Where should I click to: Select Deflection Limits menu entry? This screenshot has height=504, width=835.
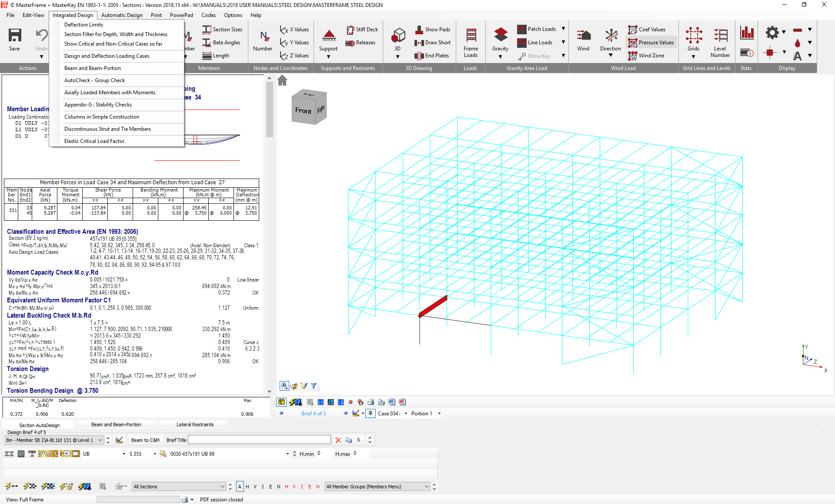pyautogui.click(x=83, y=25)
